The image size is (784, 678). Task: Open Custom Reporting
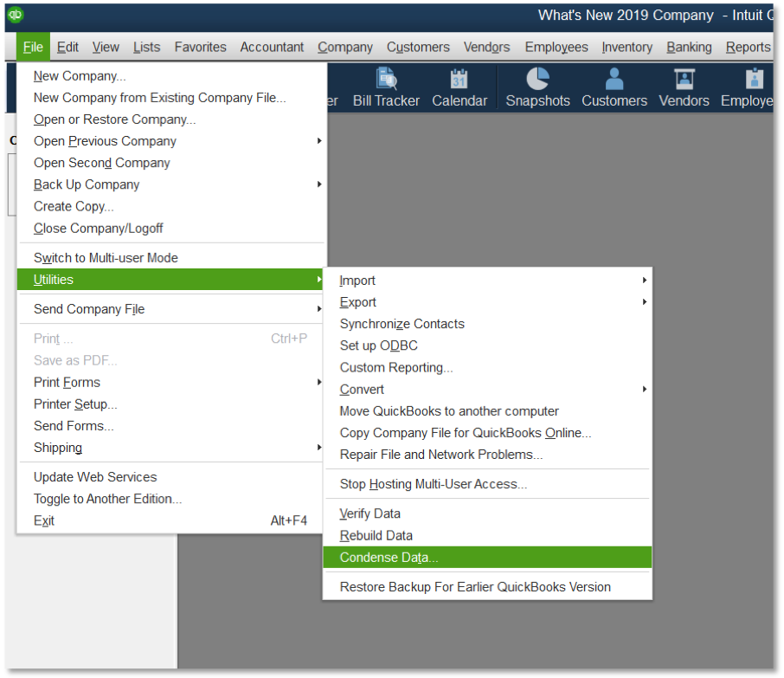click(x=487, y=367)
